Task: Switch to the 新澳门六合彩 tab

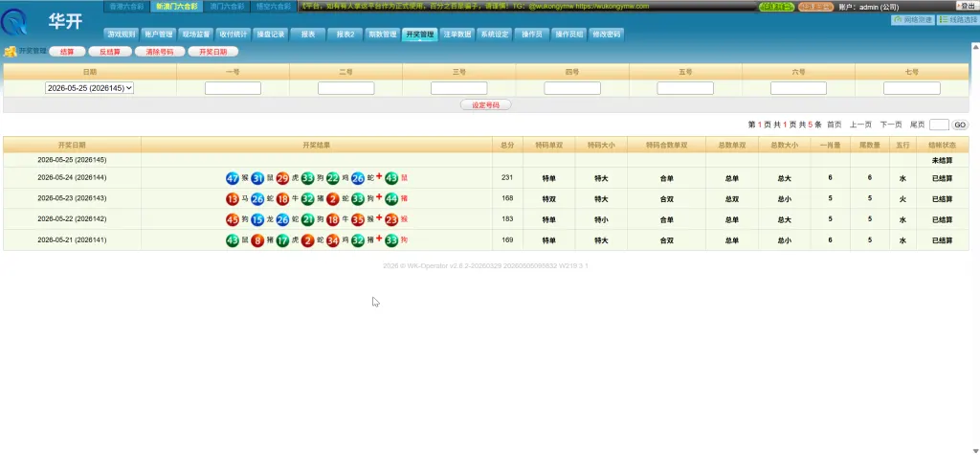Action: coord(177,7)
